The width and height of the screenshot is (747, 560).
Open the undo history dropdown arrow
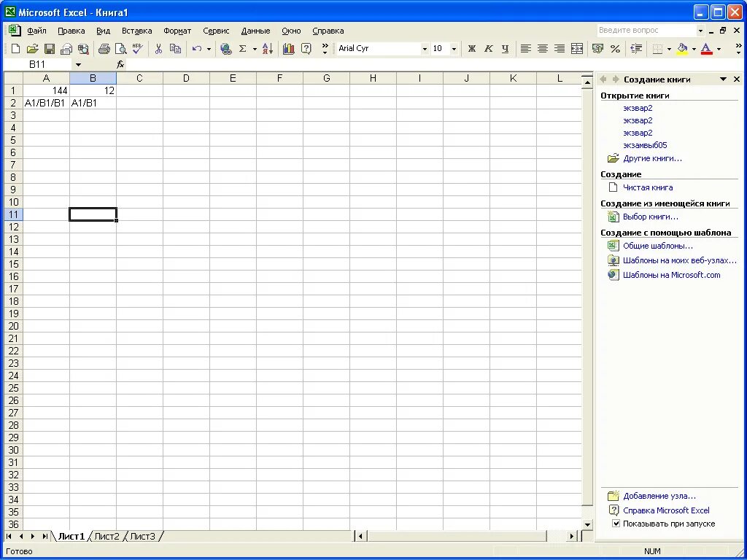click(x=209, y=49)
